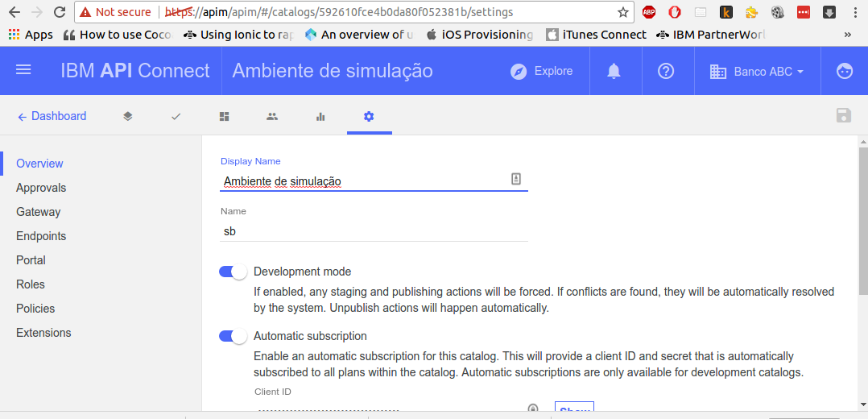Select Policies in the settings sidebar

pyautogui.click(x=35, y=309)
